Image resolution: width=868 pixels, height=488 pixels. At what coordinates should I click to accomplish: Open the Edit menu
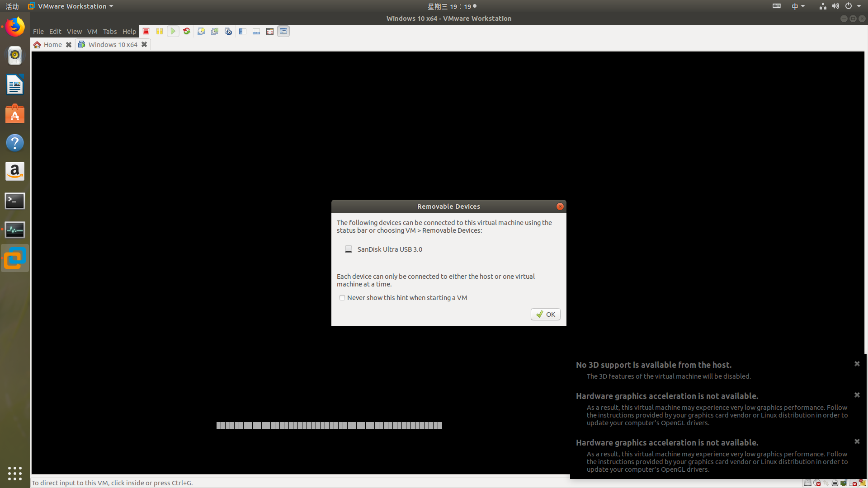pos(55,31)
